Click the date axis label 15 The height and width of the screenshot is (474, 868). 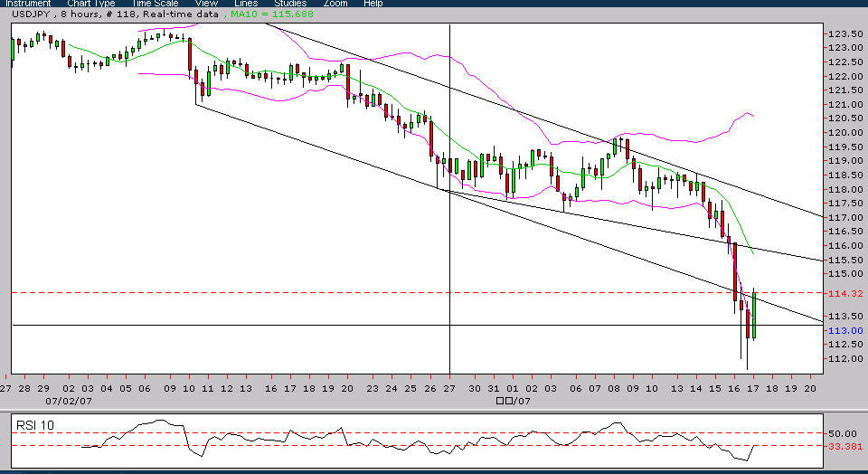(716, 389)
